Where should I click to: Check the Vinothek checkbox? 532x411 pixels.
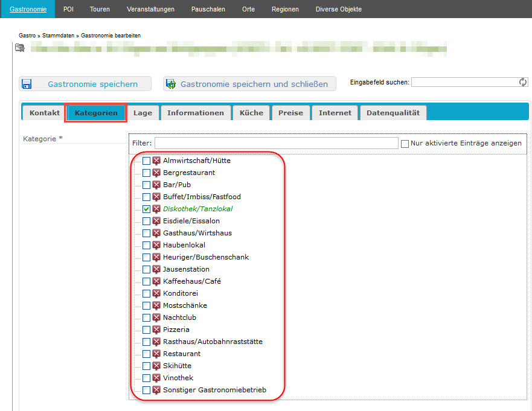[x=146, y=378]
